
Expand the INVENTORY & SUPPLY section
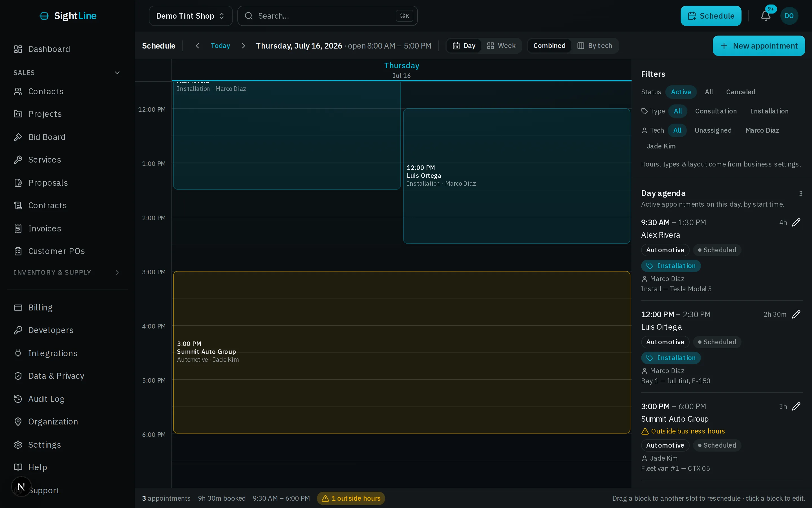(x=67, y=272)
